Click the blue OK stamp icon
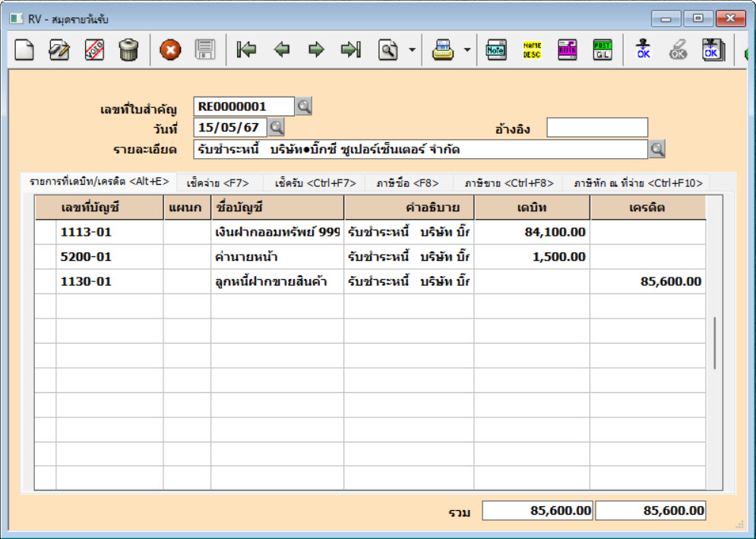The image size is (756, 539). click(644, 49)
